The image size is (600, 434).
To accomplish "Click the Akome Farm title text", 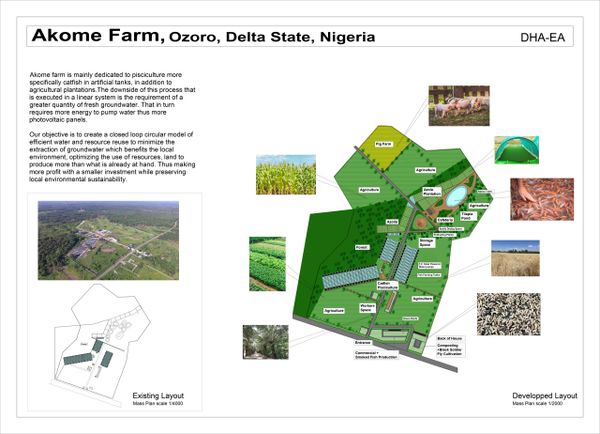I will point(96,36).
